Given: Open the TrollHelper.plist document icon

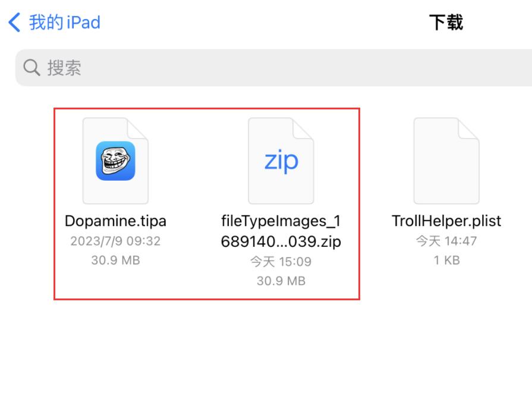Looking at the screenshot, I should [446, 161].
